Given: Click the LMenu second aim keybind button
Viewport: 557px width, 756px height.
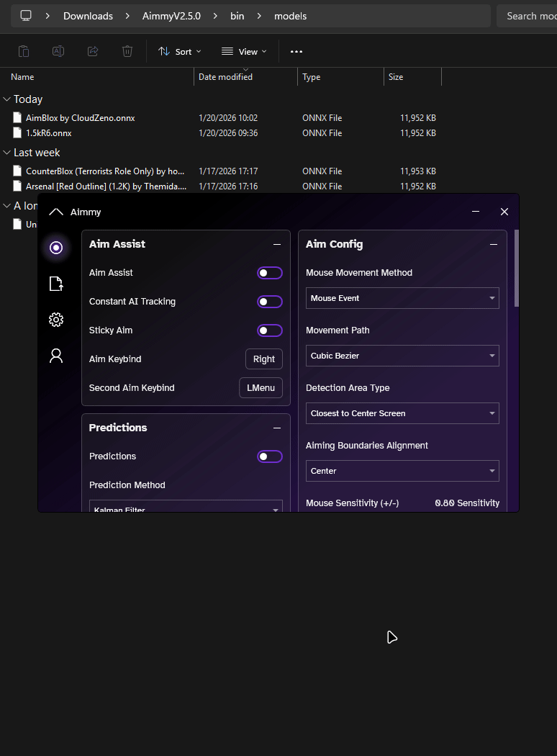Looking at the screenshot, I should (x=261, y=387).
